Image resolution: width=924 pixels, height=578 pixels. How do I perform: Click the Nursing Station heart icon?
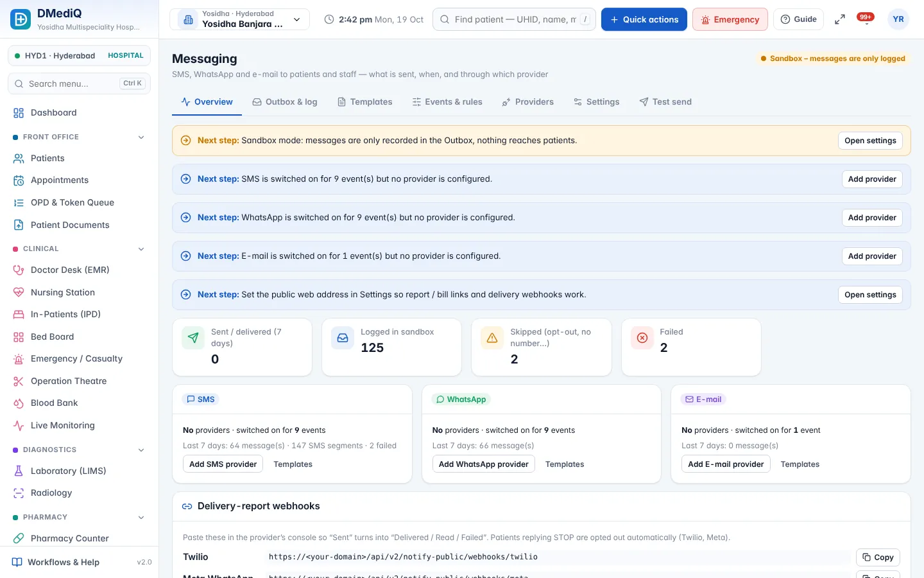19,292
